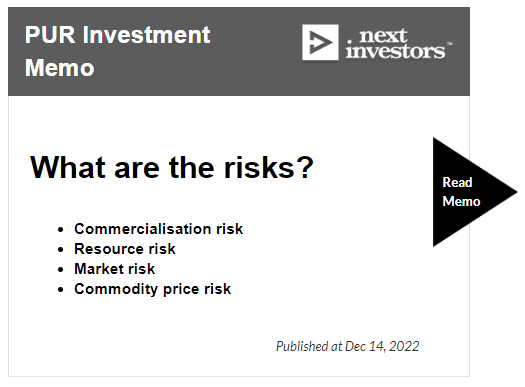Click the Published at Dec 14, 2022 date

pyautogui.click(x=348, y=346)
